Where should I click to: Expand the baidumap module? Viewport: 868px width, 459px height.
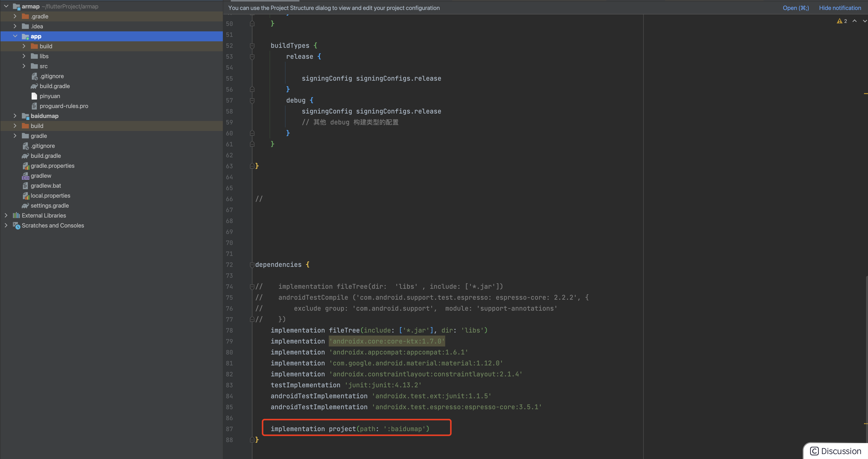click(15, 116)
